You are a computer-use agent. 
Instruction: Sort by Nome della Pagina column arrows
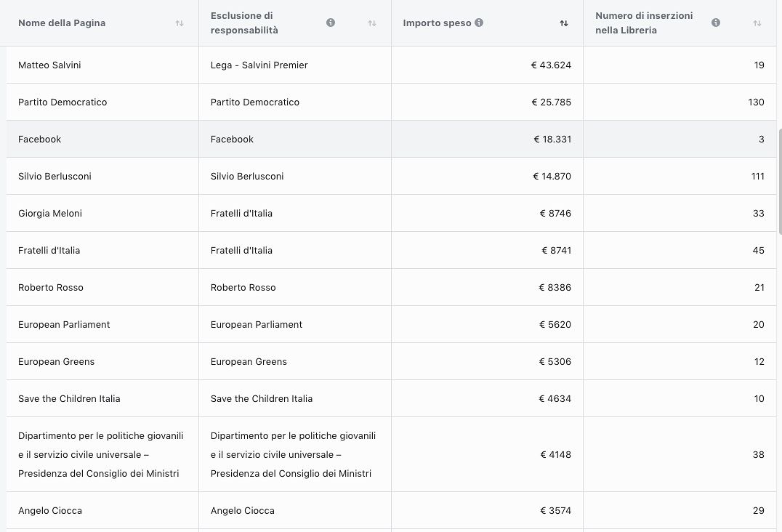[180, 23]
